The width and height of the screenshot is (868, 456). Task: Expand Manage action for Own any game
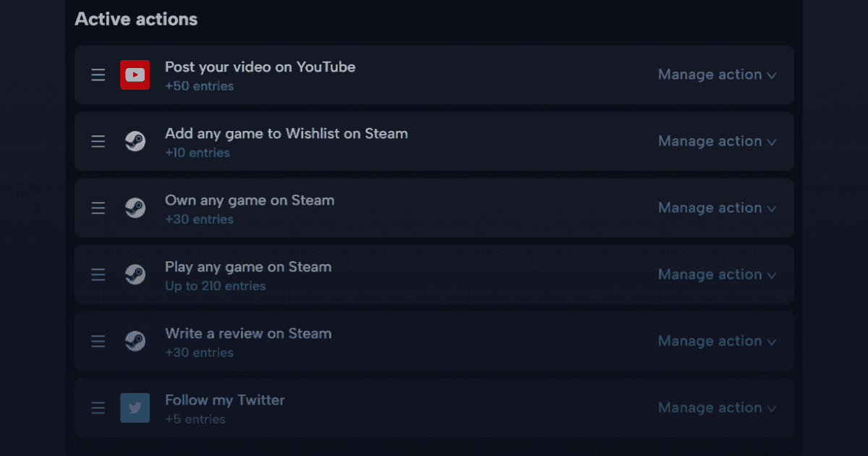click(717, 208)
